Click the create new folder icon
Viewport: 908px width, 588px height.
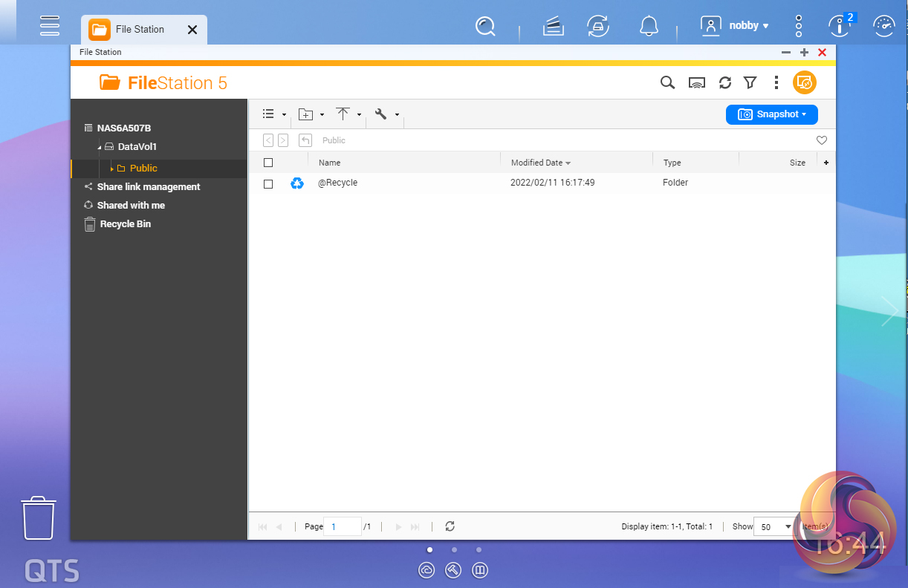tap(305, 114)
